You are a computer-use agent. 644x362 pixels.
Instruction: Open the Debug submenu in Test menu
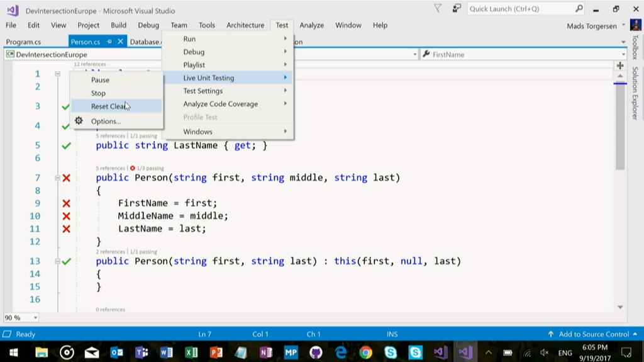pos(228,52)
